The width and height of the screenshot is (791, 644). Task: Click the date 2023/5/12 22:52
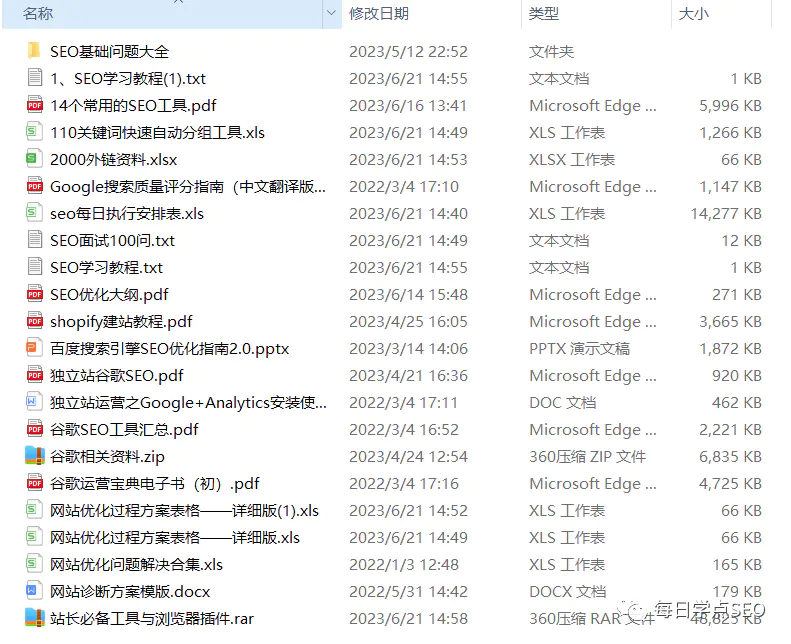(408, 51)
